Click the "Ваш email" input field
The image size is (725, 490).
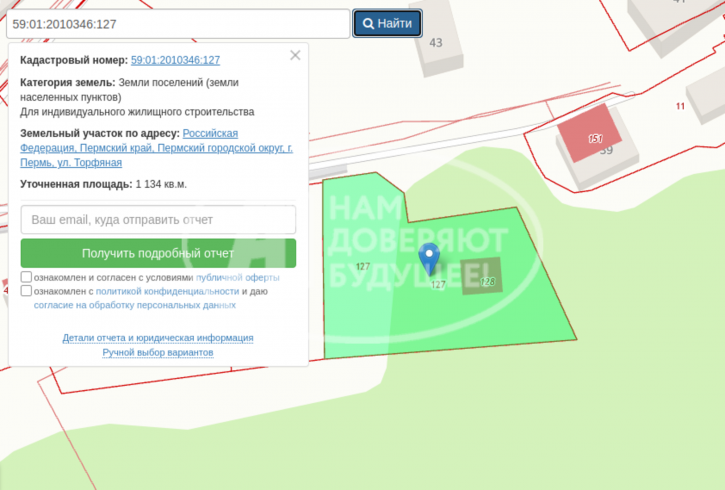coord(158,219)
